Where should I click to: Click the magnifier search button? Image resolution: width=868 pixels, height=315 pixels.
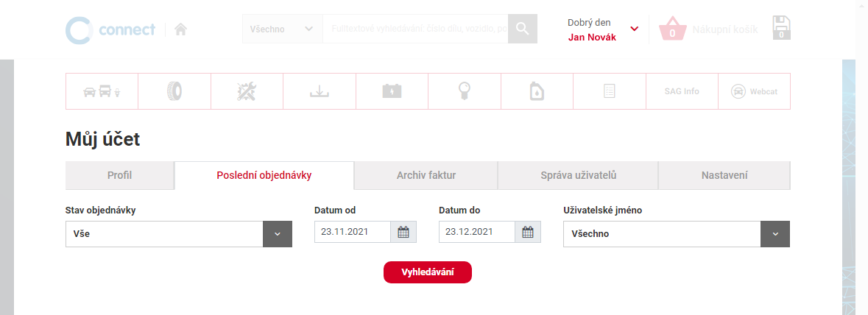pos(522,29)
